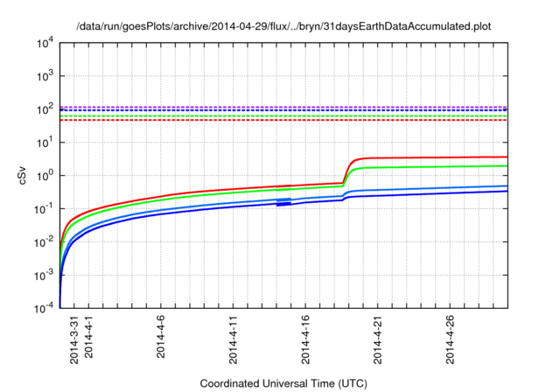Screen dimensions: 560x392
Task: Click the solid light blue curve near 2014-4-26
Action: 450,187
